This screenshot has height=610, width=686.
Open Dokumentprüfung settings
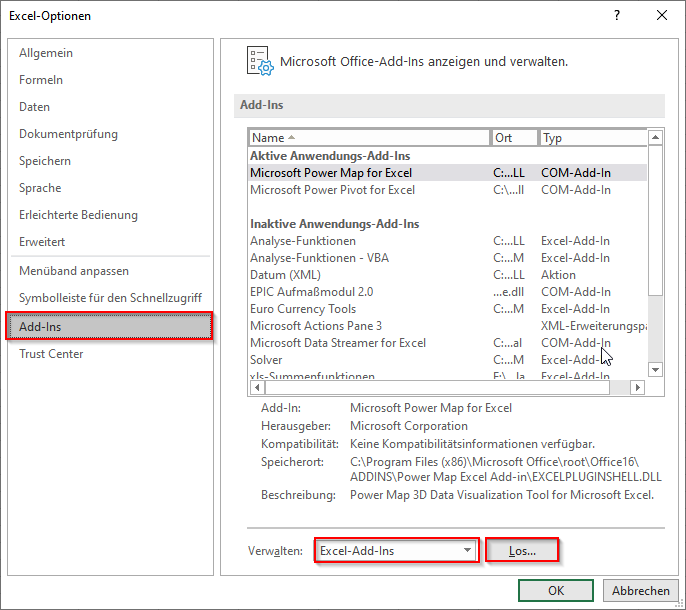[110, 134]
